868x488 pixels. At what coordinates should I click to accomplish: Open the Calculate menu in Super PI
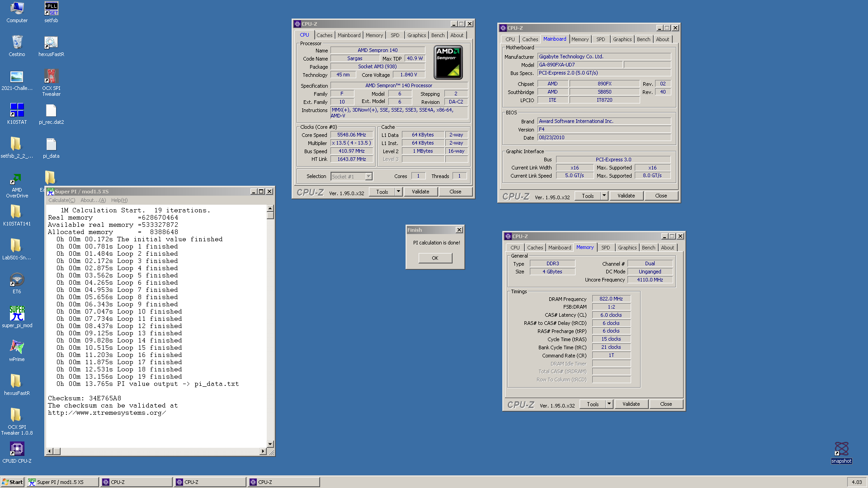(61, 200)
